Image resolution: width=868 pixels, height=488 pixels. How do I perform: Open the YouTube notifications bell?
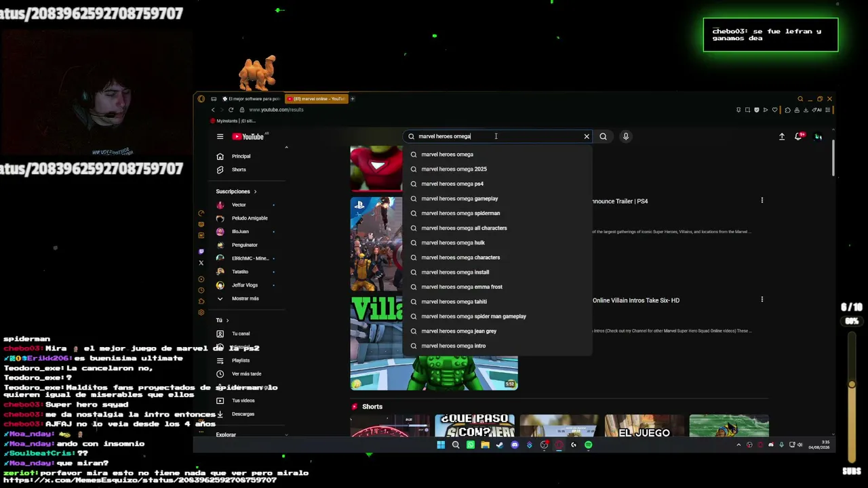click(799, 136)
